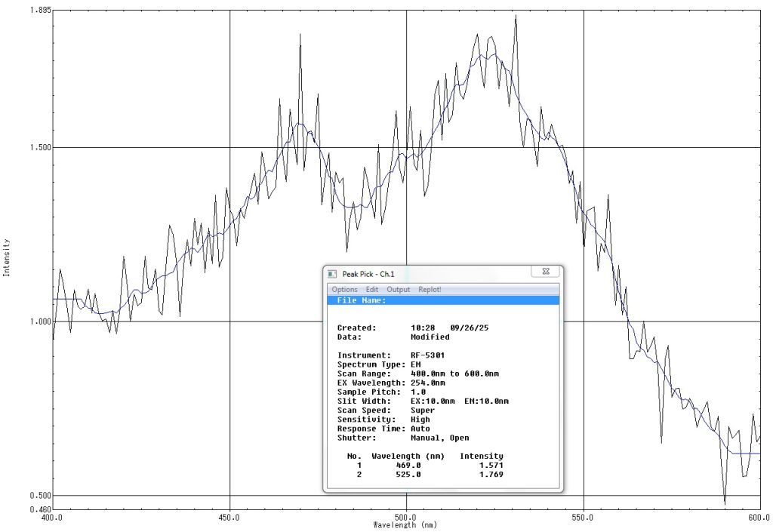Click the 400.0 wavelength axis start label
Viewport: 773px width, 532px height.
[x=51, y=518]
